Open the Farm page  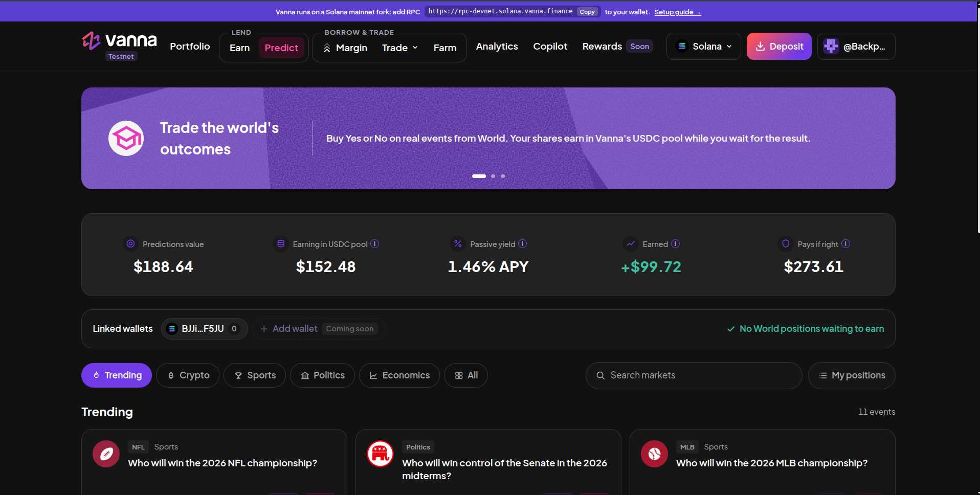444,48
